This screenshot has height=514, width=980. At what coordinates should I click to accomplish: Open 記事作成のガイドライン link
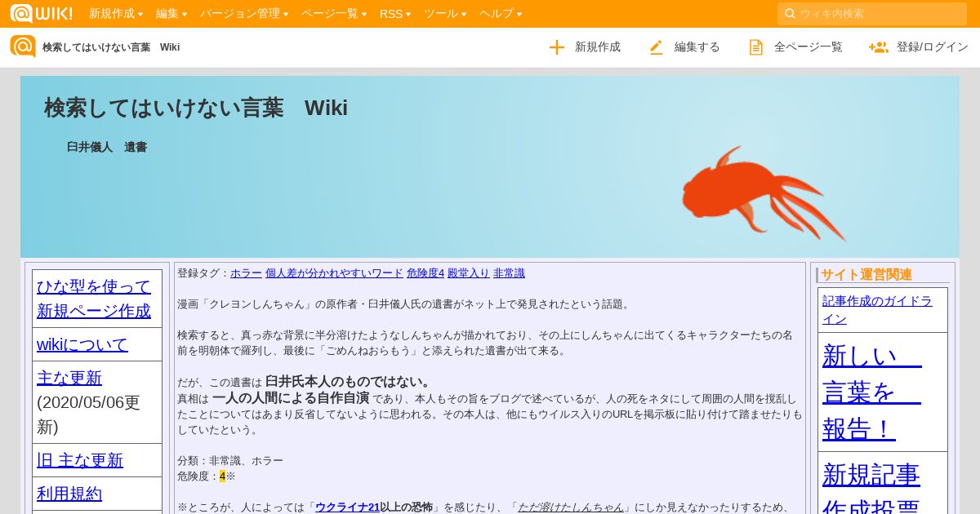877,309
